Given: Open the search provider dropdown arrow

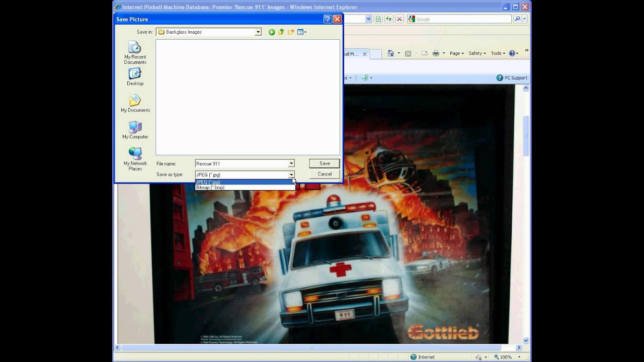Looking at the screenshot, I should pyautogui.click(x=525, y=19).
